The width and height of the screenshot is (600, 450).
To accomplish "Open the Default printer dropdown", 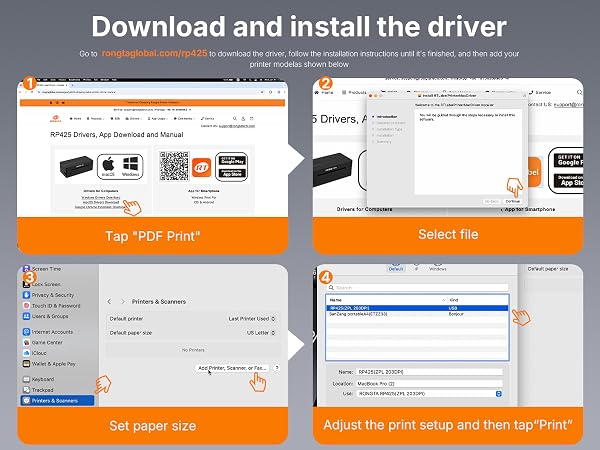I will click(252, 319).
